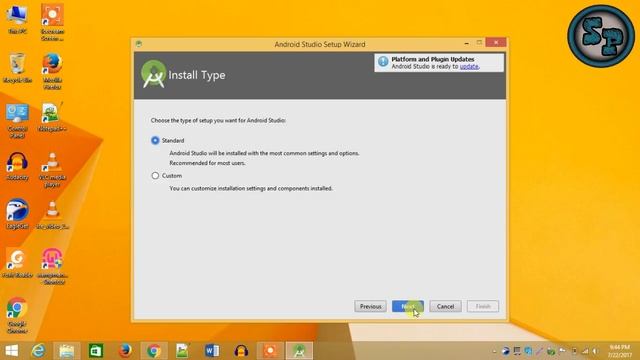
Task: Go back with the Previous button
Action: (370, 306)
